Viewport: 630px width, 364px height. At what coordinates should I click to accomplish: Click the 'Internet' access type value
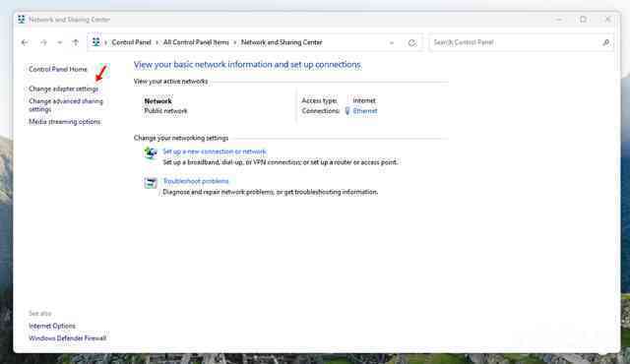[x=364, y=100]
